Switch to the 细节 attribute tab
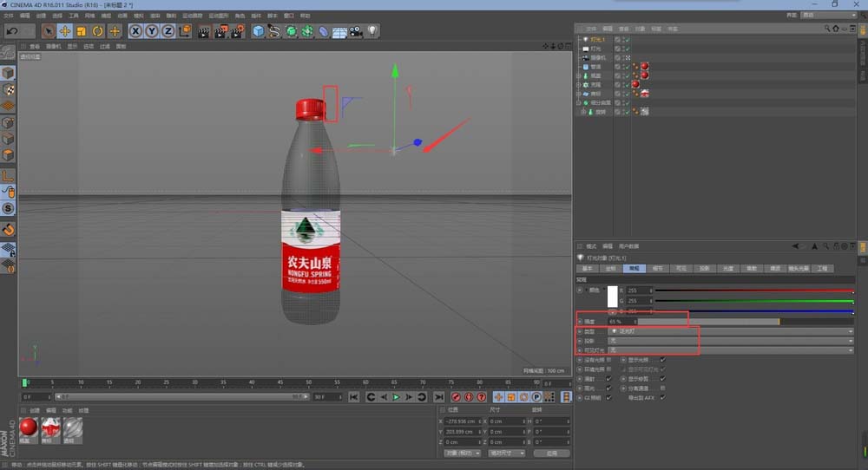868x470 pixels. pyautogui.click(x=658, y=269)
